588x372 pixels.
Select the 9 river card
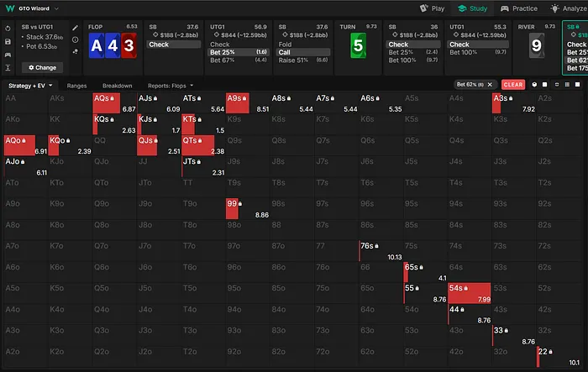[537, 45]
